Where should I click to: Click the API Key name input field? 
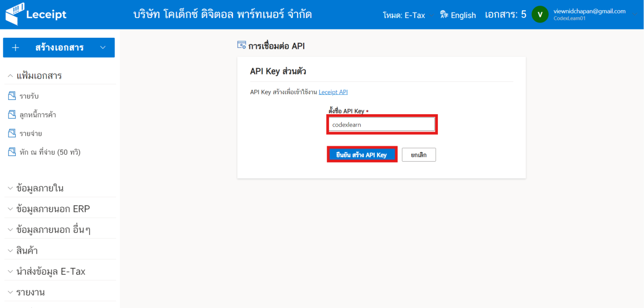(x=382, y=124)
